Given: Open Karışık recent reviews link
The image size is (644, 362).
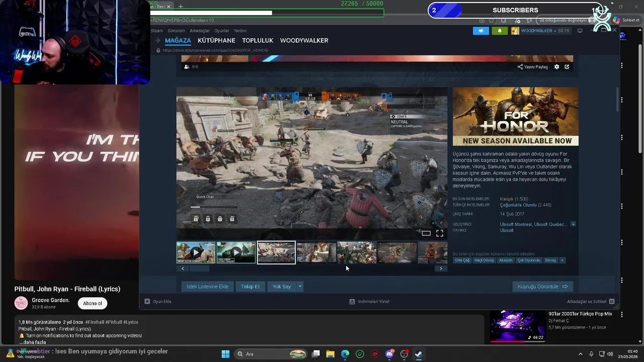Looking at the screenshot, I should (x=507, y=199).
